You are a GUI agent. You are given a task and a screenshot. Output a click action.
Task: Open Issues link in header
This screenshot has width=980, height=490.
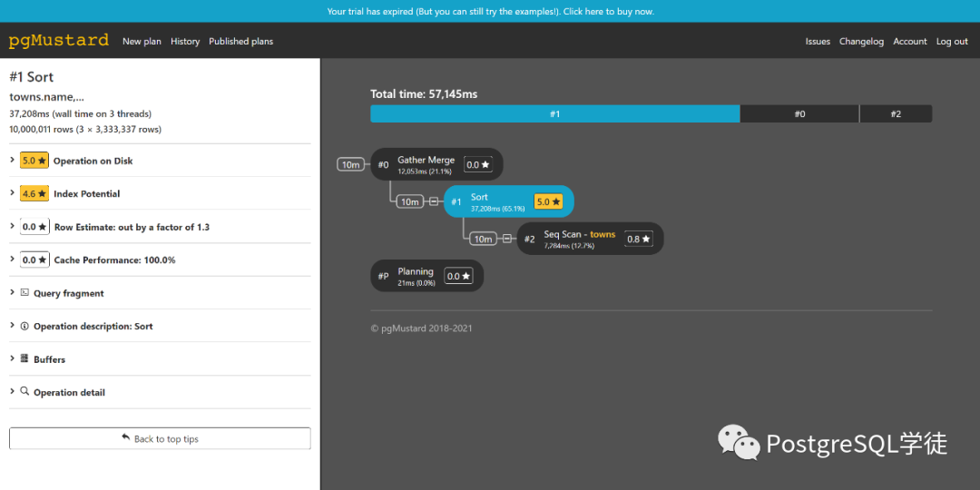[x=818, y=41]
